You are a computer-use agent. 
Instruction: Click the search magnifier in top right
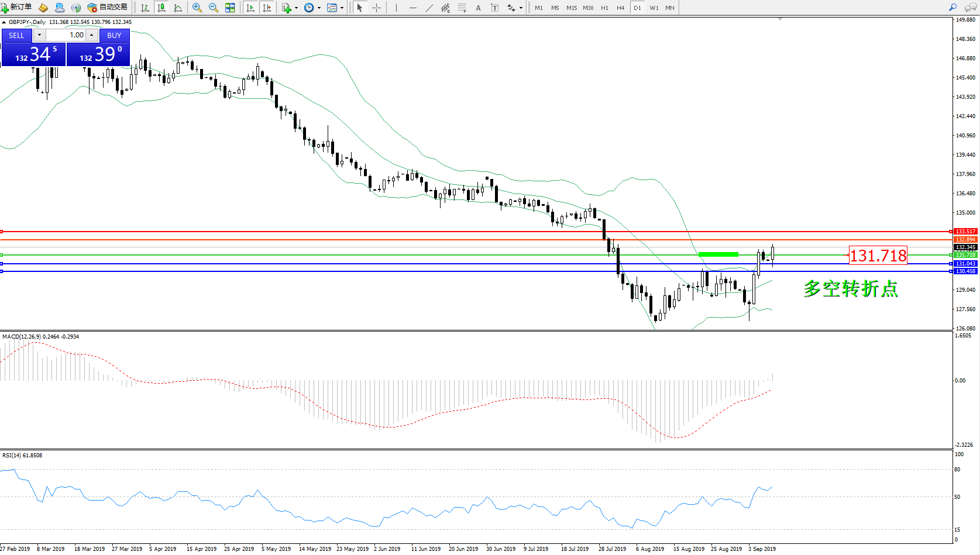(953, 8)
